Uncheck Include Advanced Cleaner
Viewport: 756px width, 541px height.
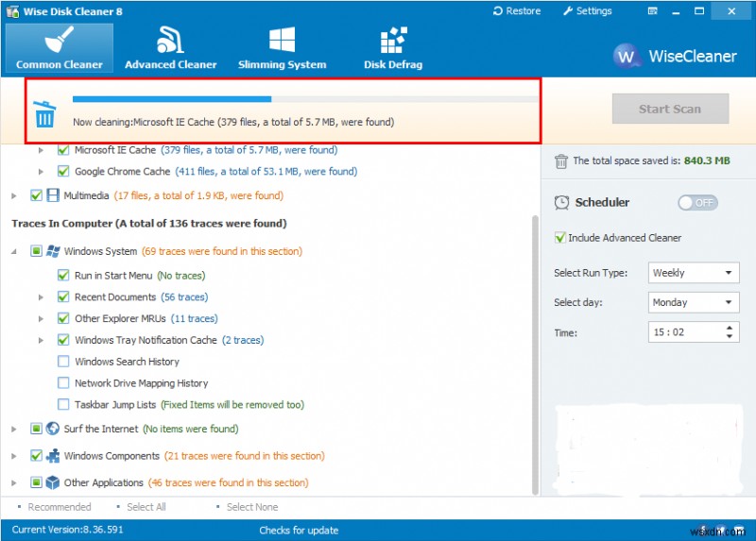click(x=559, y=238)
